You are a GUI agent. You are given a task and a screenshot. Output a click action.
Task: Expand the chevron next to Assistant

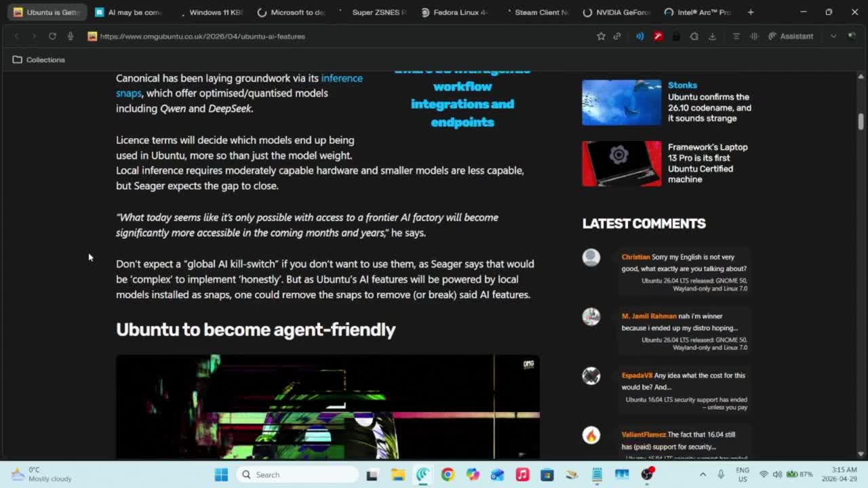tap(833, 36)
